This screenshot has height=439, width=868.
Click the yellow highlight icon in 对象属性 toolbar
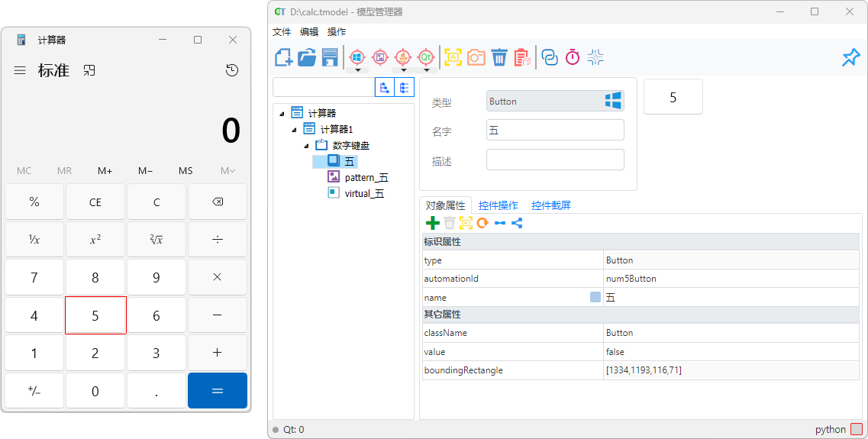coord(466,223)
